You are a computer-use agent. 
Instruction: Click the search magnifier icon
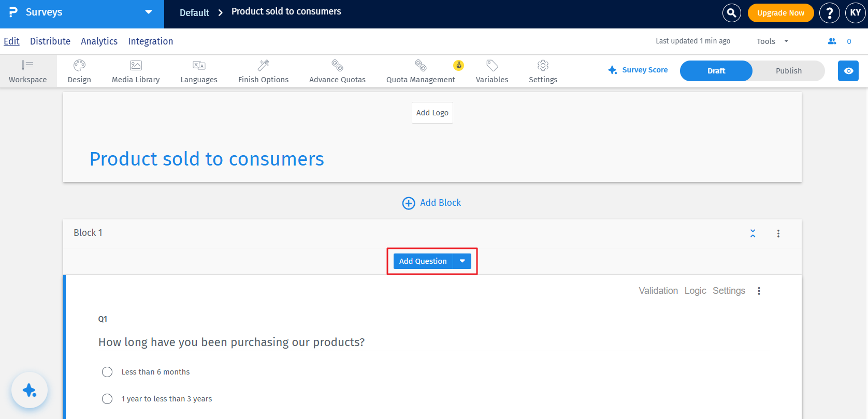point(731,13)
